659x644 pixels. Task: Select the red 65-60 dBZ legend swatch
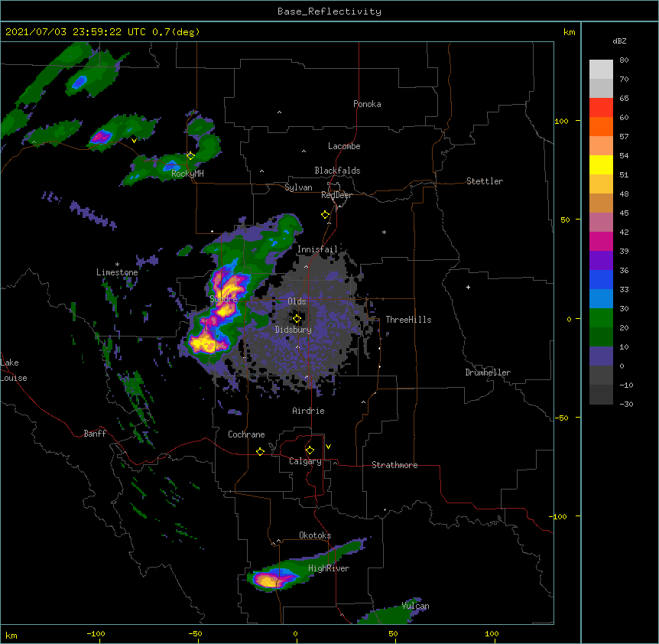pos(601,108)
